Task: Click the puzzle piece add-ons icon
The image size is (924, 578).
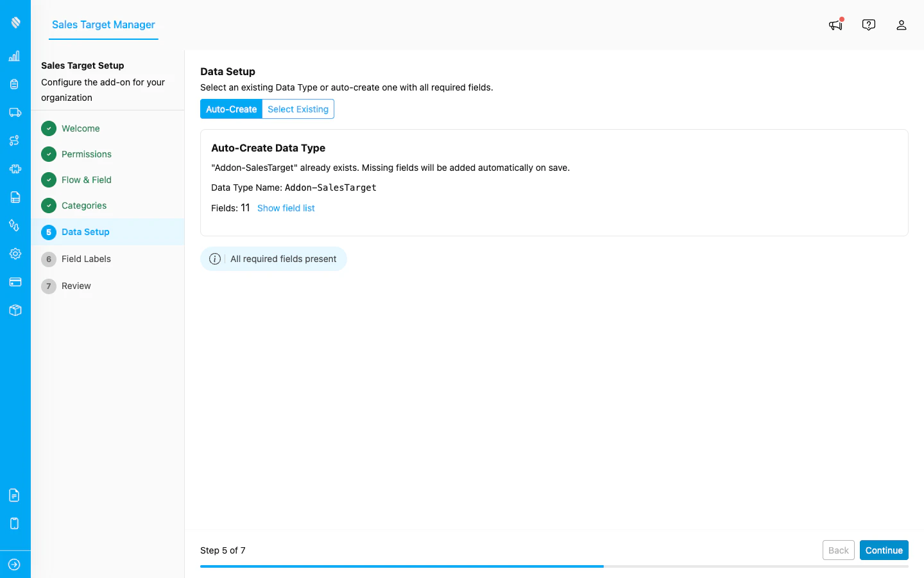Action: (x=15, y=169)
